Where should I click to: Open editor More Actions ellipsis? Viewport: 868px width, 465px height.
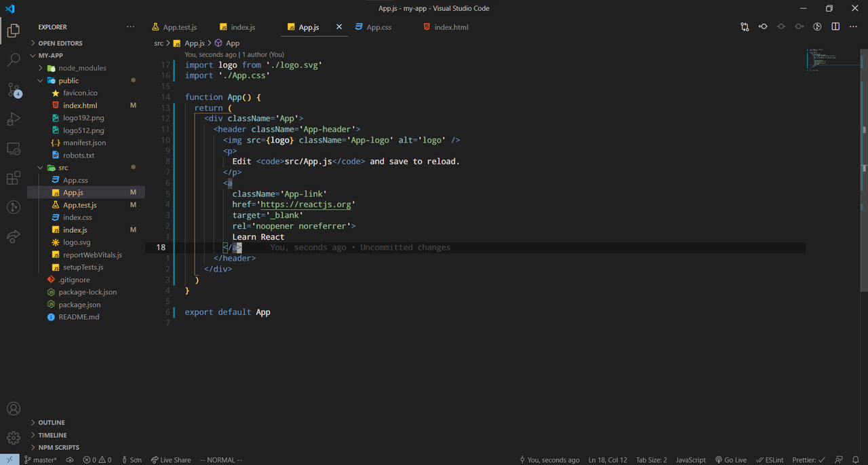click(x=854, y=27)
